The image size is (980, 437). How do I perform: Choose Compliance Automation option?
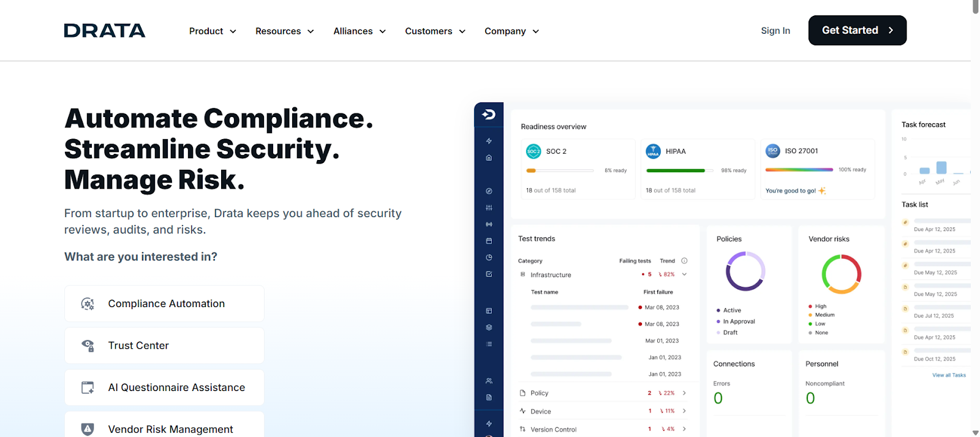pos(164,303)
